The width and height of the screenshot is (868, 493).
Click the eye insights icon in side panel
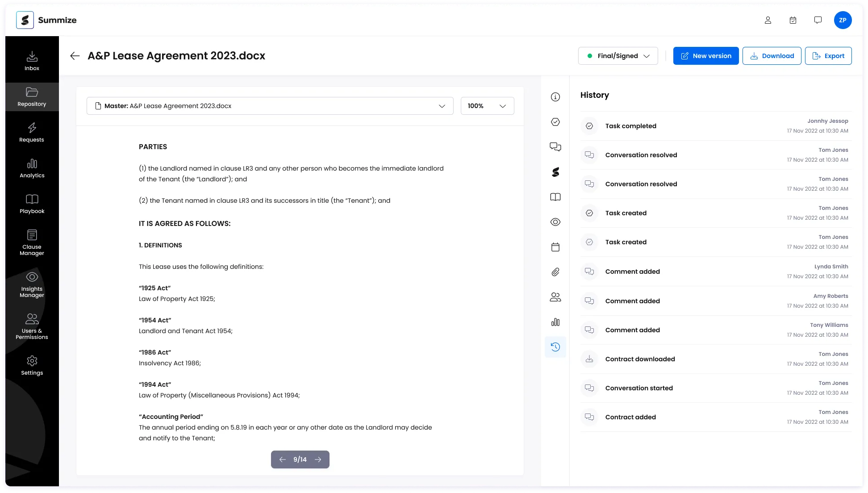tap(555, 222)
